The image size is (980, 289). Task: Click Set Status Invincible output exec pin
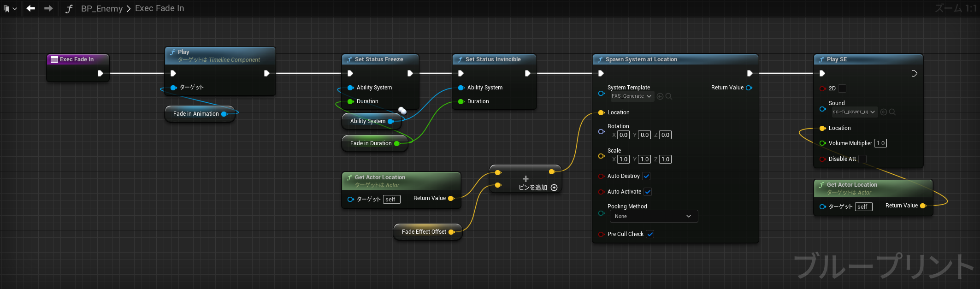coord(528,73)
